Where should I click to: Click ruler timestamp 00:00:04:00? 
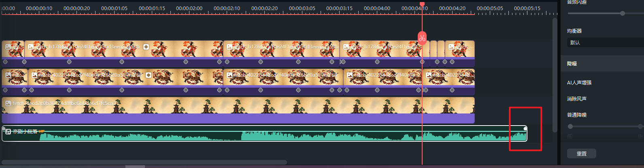click(x=377, y=8)
